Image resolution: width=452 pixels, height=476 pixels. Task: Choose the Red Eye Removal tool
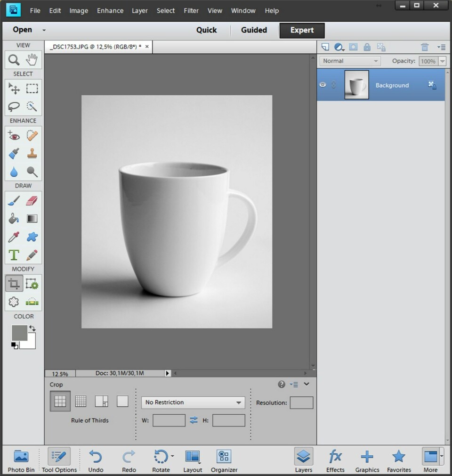pos(14,136)
